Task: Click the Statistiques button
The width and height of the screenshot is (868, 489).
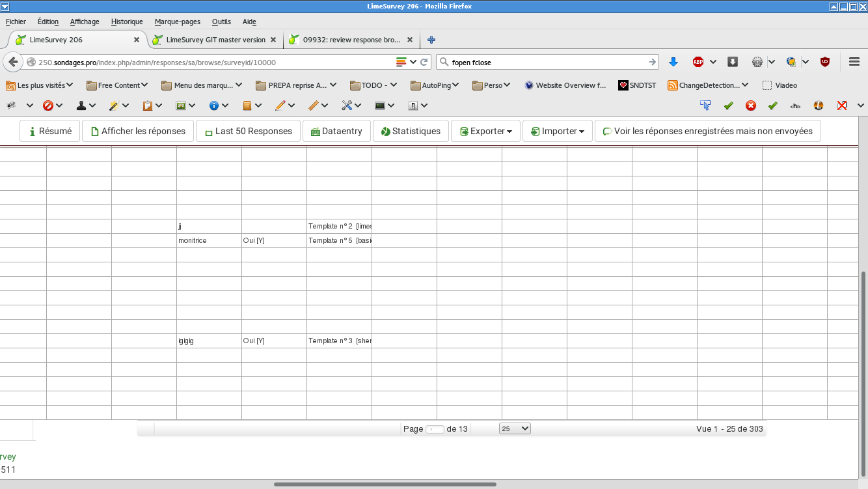Action: [x=411, y=131]
